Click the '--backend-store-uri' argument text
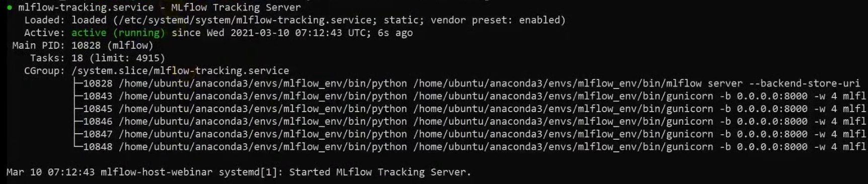This screenshot has height=184, width=868. 805,83
